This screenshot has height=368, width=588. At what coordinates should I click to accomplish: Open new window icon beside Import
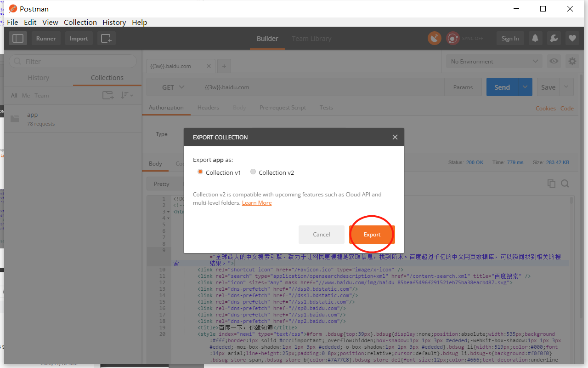point(106,39)
